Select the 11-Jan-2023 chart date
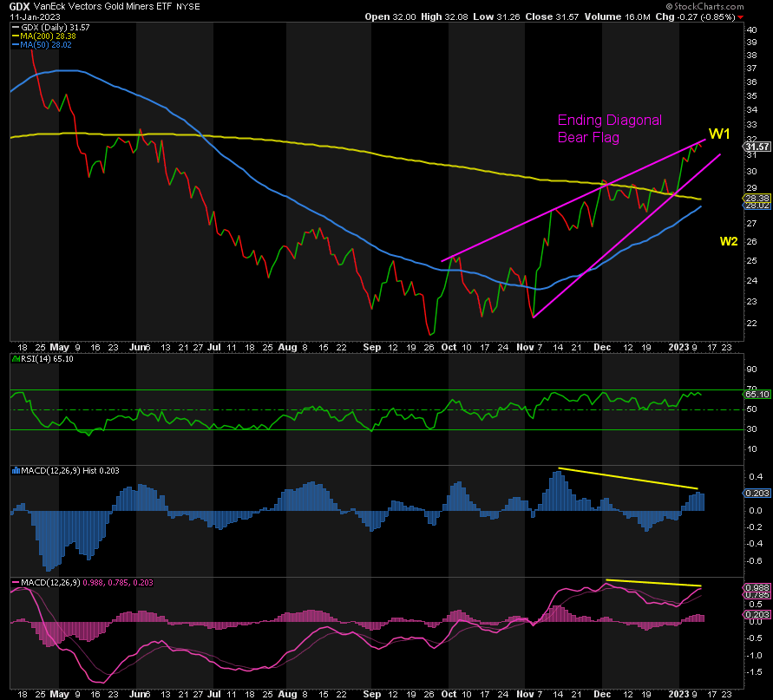 click(35, 16)
